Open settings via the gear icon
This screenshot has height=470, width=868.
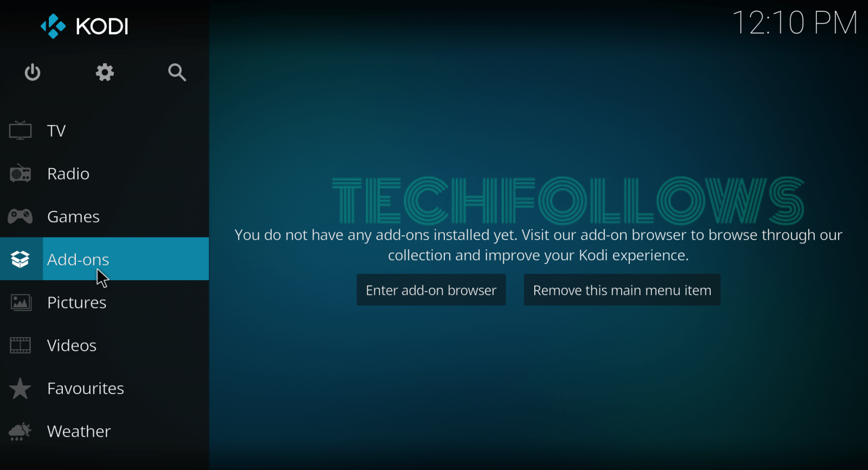coord(105,72)
